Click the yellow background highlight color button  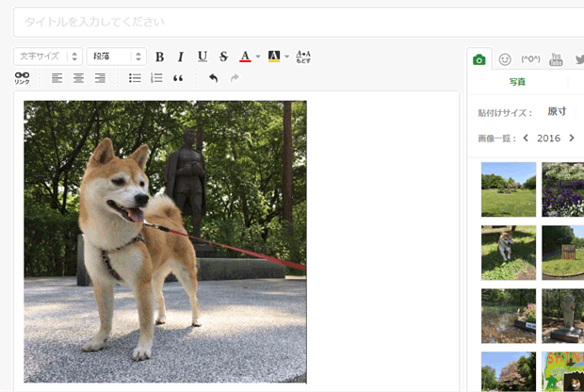tap(274, 57)
